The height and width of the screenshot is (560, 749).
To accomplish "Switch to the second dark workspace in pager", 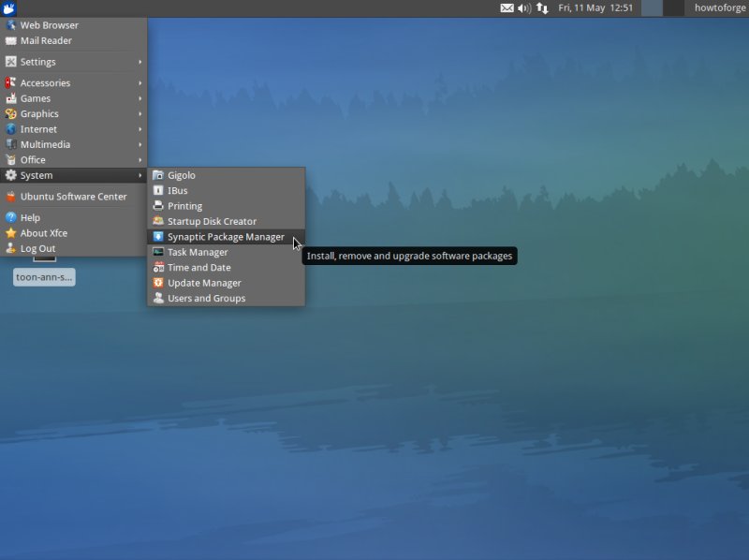I will [x=673, y=8].
